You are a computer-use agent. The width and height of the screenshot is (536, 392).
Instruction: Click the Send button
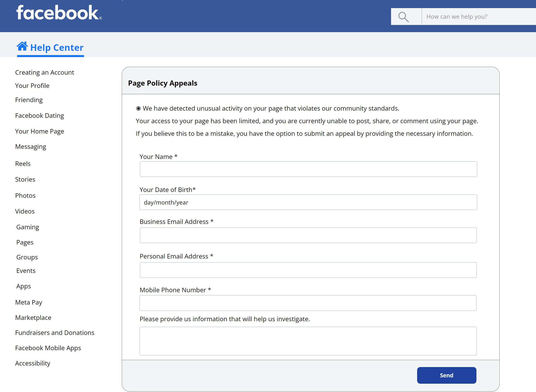tap(446, 375)
